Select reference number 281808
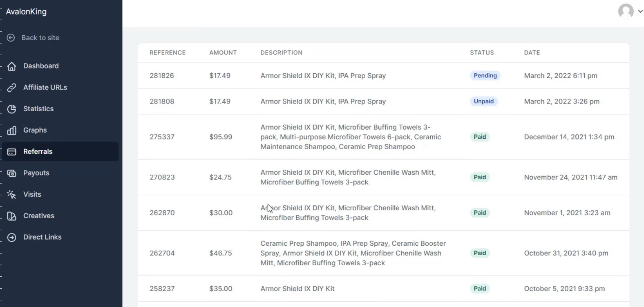 pyautogui.click(x=162, y=101)
